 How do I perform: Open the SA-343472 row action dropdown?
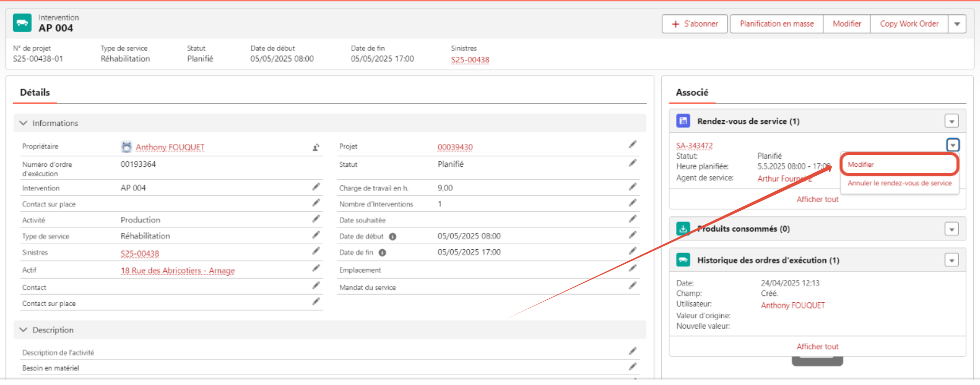(953, 145)
